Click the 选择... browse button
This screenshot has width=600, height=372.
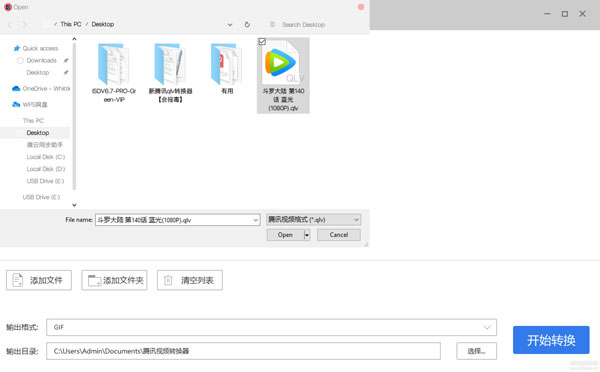[476, 351]
